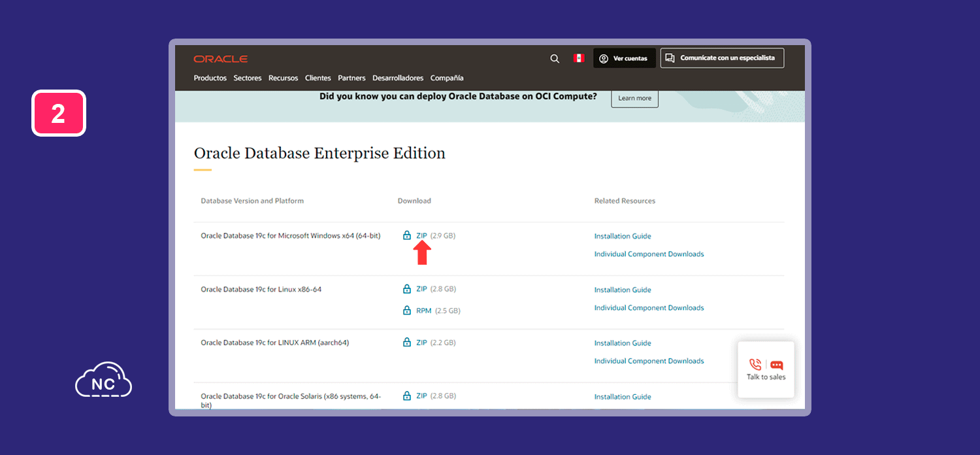Screen dimensions: 980x455
Task: Open Installation Guide for Oracle Solaris x86
Action: (623, 397)
